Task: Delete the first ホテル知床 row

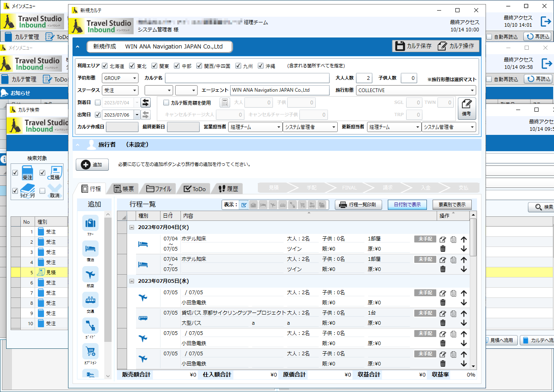Action: coord(443,249)
